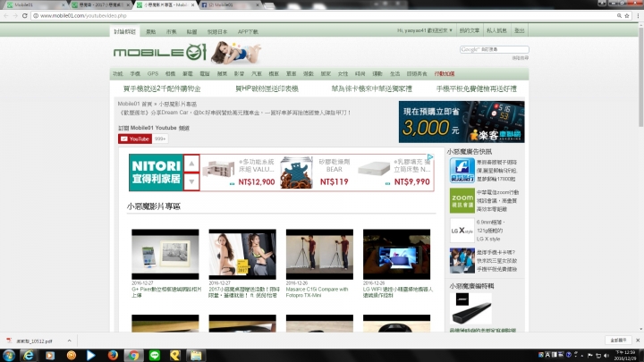Image resolution: width=644 pixels, height=362 pixels.
Task: Reload the page with the refresh icon
Action: click(25, 15)
